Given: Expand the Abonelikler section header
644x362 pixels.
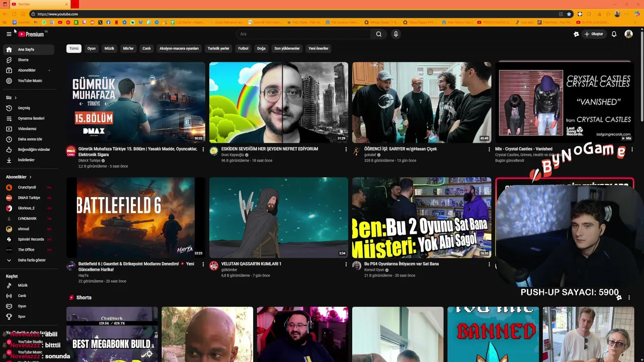Looking at the screenshot, I should point(19,177).
